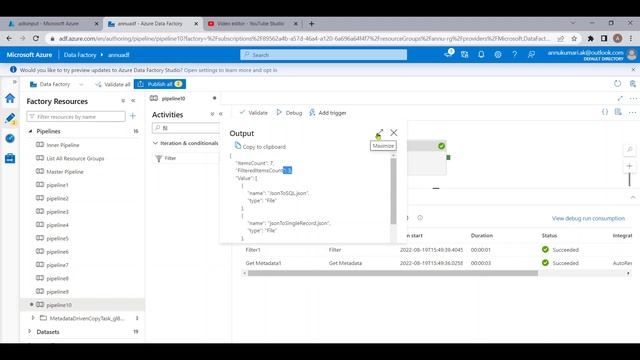Click Validate all in top toolbar
640x360 pixels.
point(113,84)
